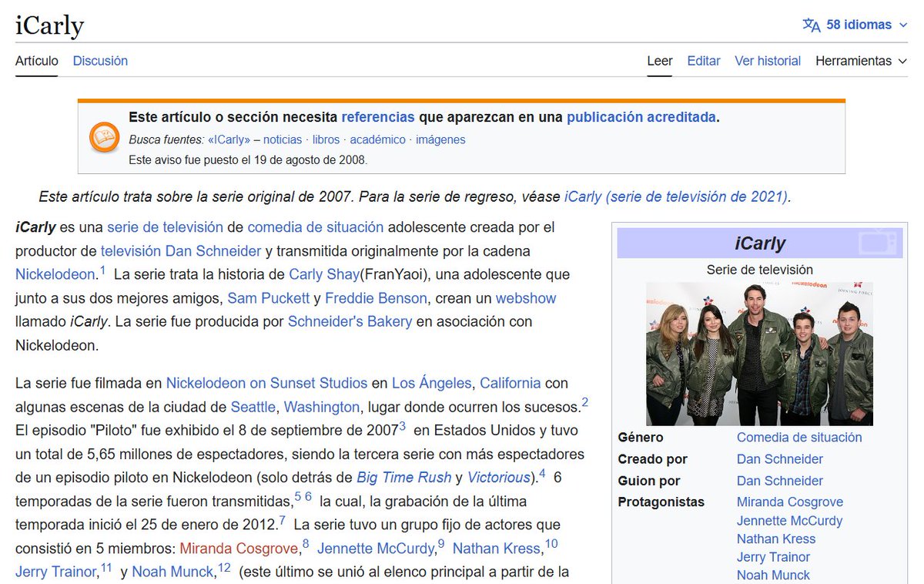Open the Ver historial tab
Screen dimensions: 924x584
(768, 61)
